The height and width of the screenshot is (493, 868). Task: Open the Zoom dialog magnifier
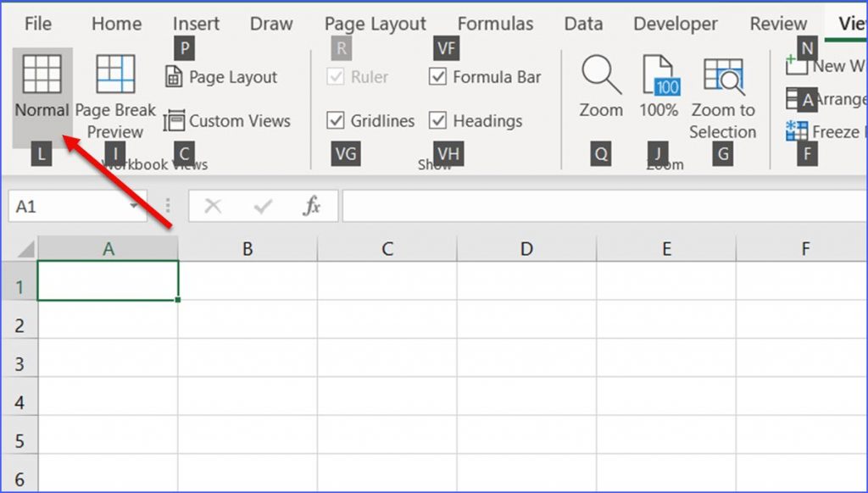click(601, 87)
